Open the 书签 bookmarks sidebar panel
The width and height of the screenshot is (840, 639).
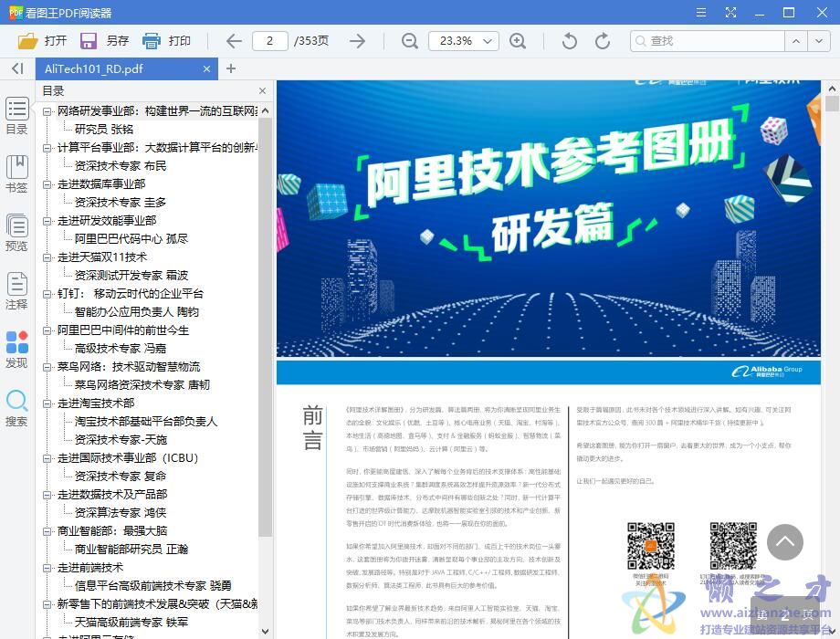point(16,174)
